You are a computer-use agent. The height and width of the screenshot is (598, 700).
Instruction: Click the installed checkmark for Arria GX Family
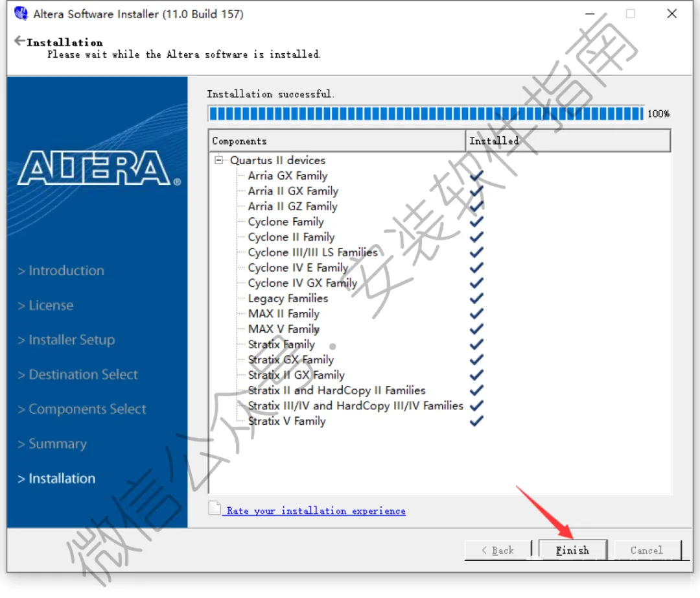(477, 176)
